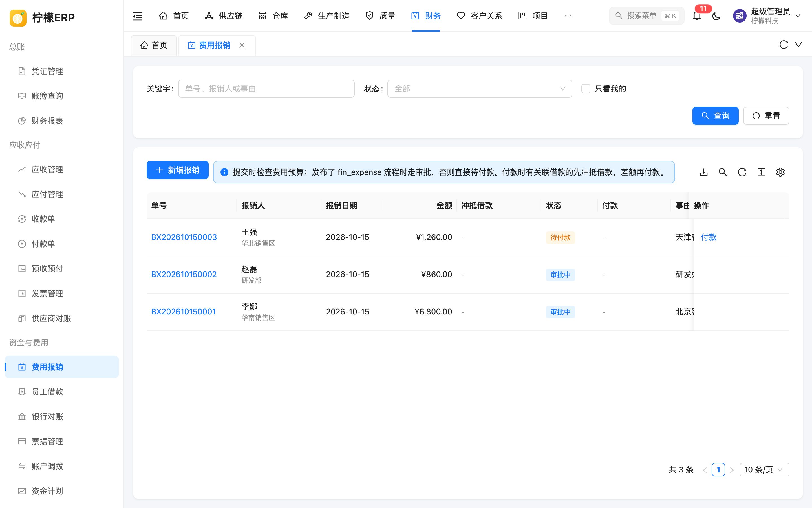This screenshot has width=812, height=508.
Task: Open 银行对账 in sidebar
Action: (62, 417)
